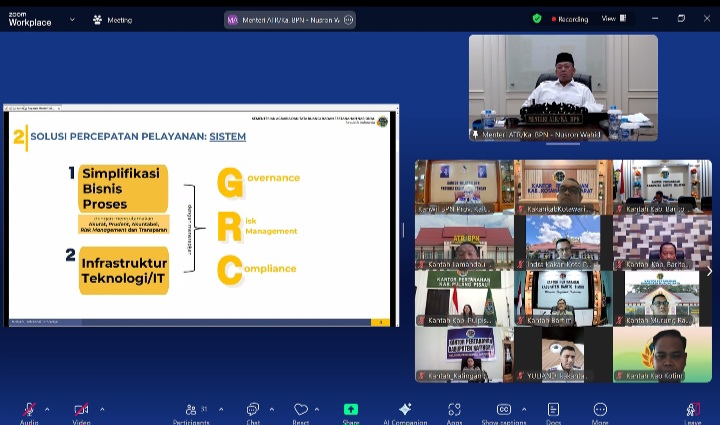This screenshot has height=425, width=720.
Task: Select the YULIANA participant tile
Action: pyautogui.click(x=563, y=354)
